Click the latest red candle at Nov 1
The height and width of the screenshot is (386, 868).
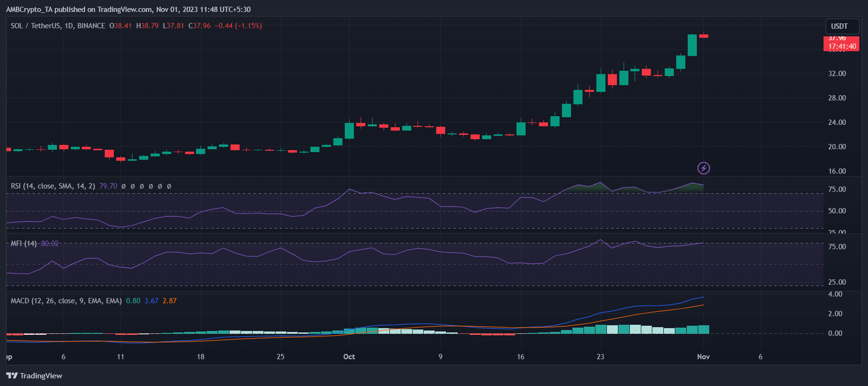pyautogui.click(x=703, y=36)
